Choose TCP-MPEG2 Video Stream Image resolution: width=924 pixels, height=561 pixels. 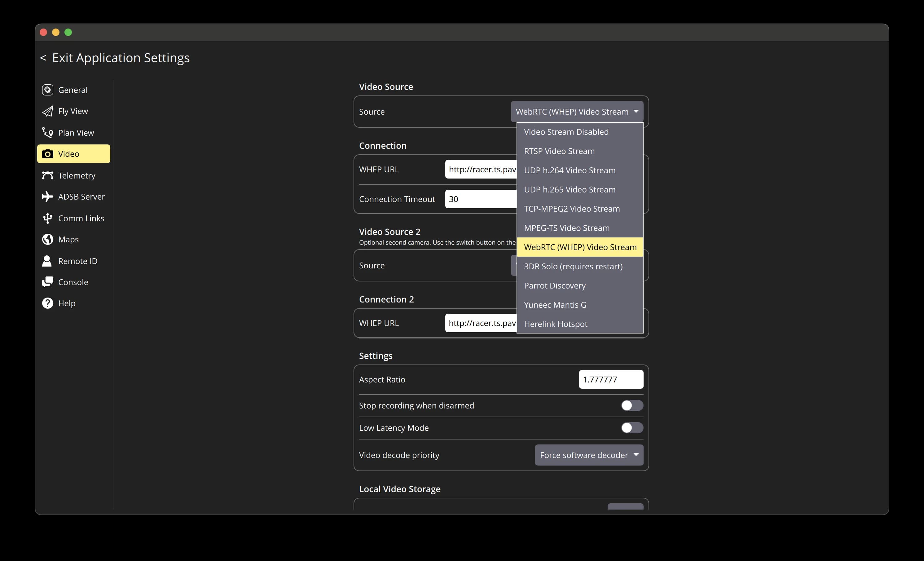coord(580,209)
